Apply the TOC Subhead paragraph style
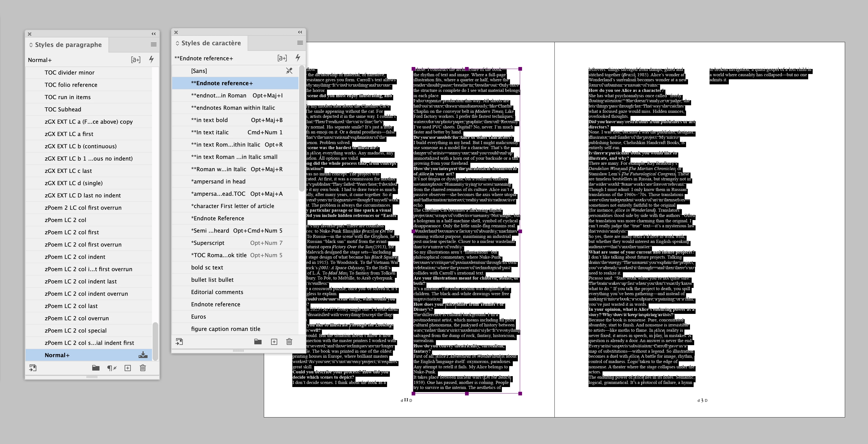This screenshot has width=868, height=444. 63,109
